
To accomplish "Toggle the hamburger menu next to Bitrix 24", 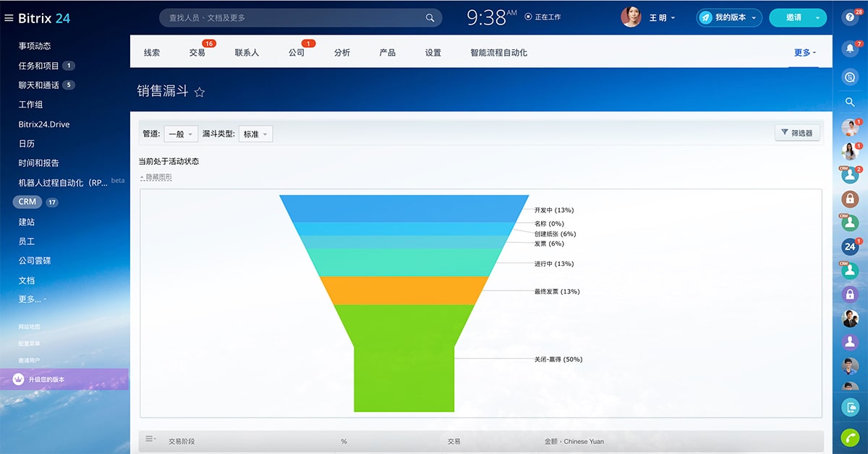I will pos(9,18).
